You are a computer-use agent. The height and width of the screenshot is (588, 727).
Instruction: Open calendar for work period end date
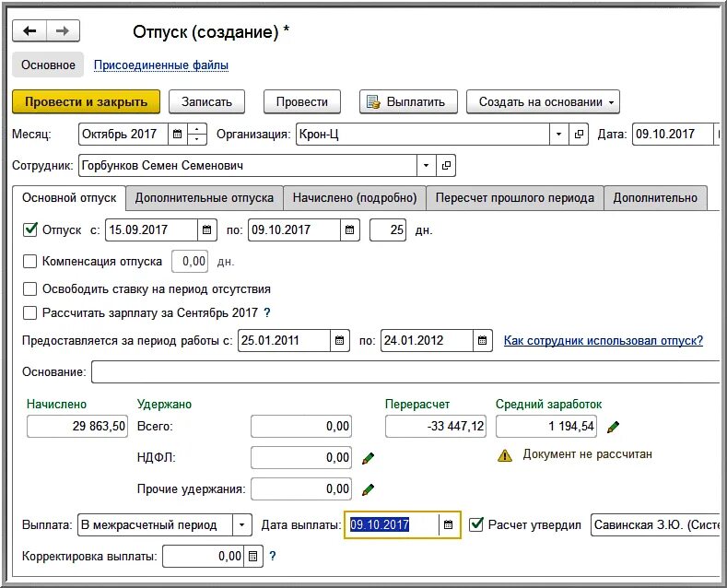[482, 341]
